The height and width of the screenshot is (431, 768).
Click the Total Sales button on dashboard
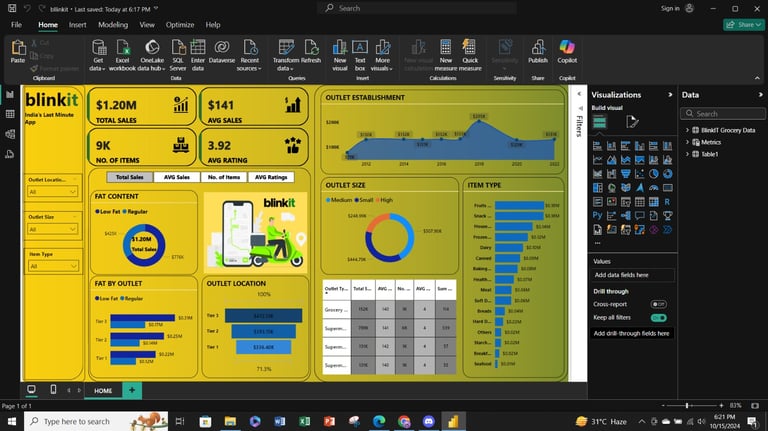pos(130,177)
